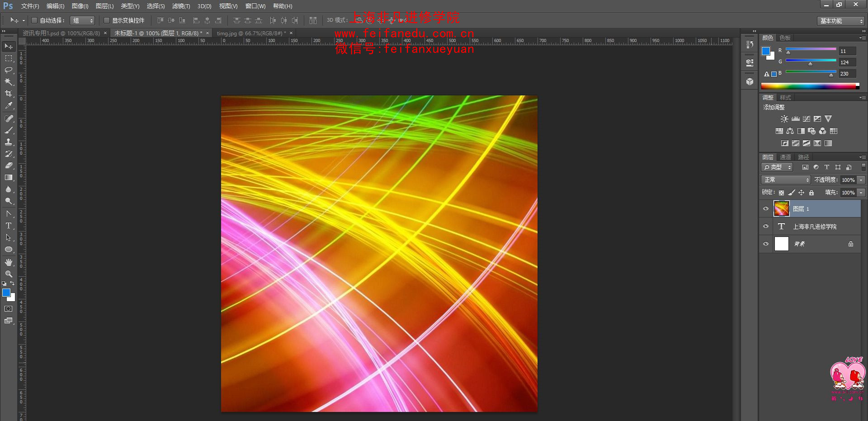
Task: Select the Magic Wand tool
Action: 9,82
